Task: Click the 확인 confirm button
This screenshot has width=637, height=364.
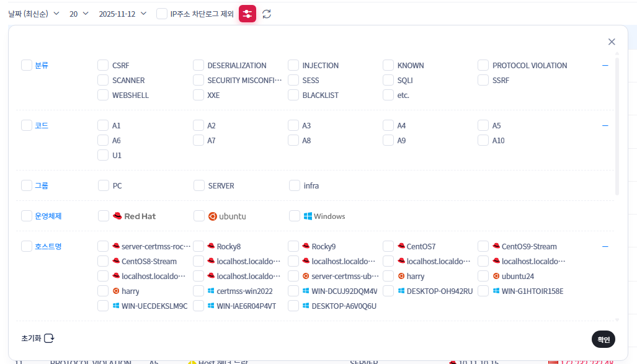Action: pos(603,339)
